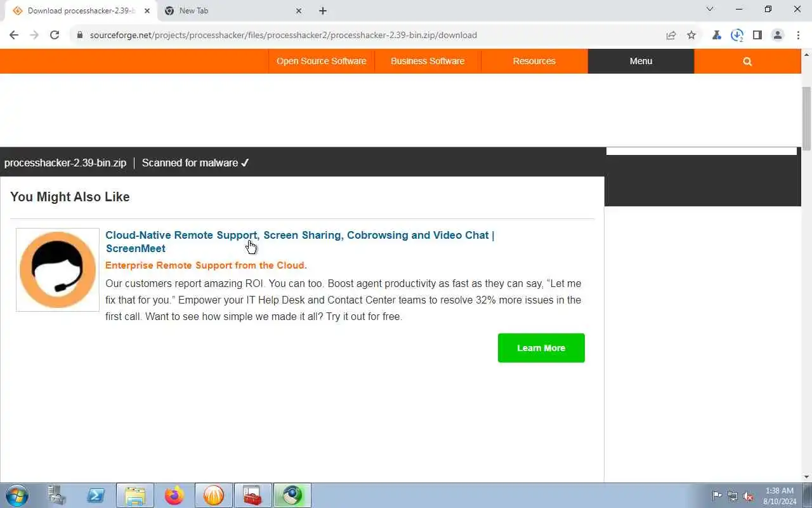Close the Download processhacker tab
Image resolution: width=812 pixels, height=508 pixels.
147,11
